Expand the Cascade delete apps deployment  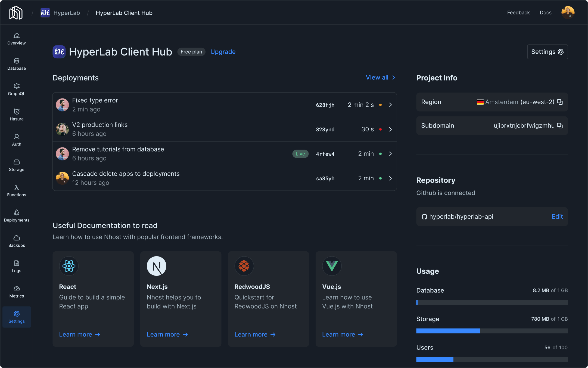390,178
